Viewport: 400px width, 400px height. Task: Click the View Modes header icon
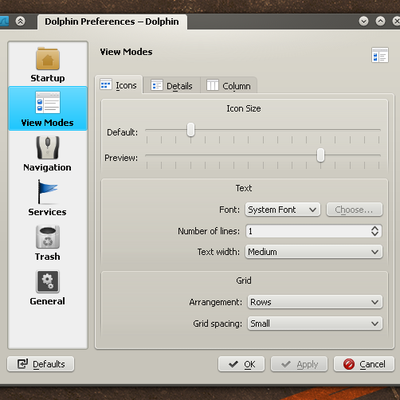tap(380, 55)
